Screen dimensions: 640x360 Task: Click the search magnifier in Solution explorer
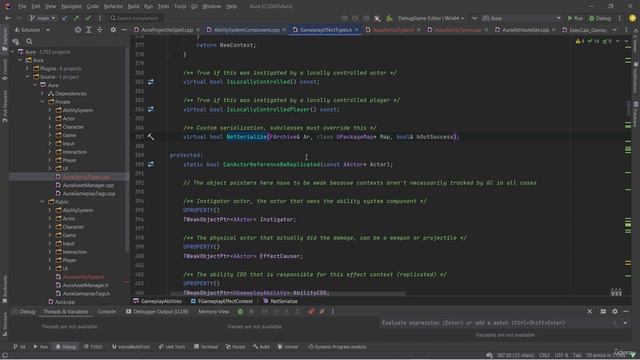29,41
